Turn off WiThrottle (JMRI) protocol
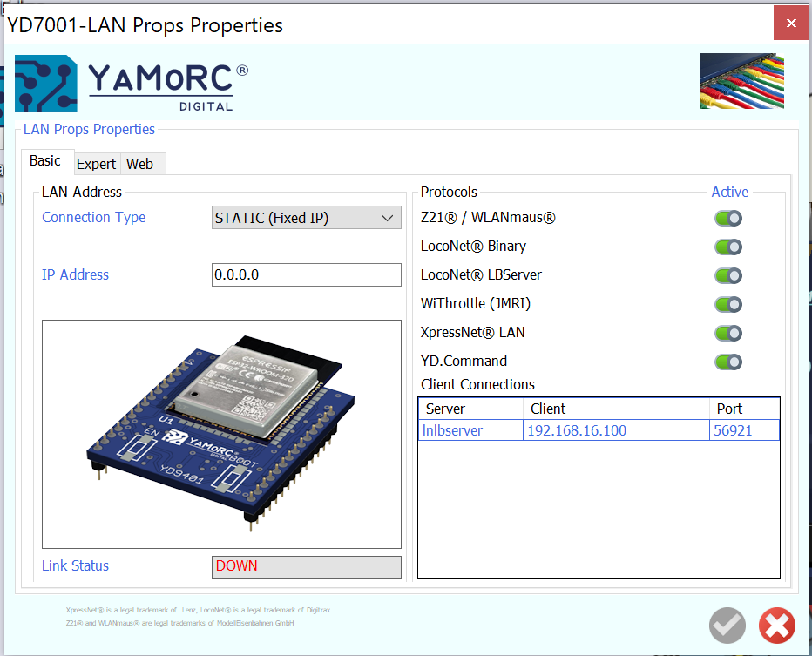812x656 pixels. [728, 305]
